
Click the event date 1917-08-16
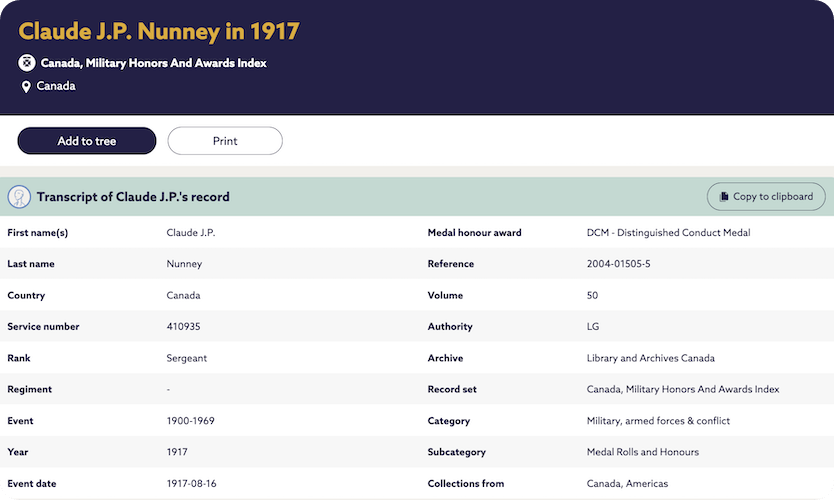click(x=191, y=484)
